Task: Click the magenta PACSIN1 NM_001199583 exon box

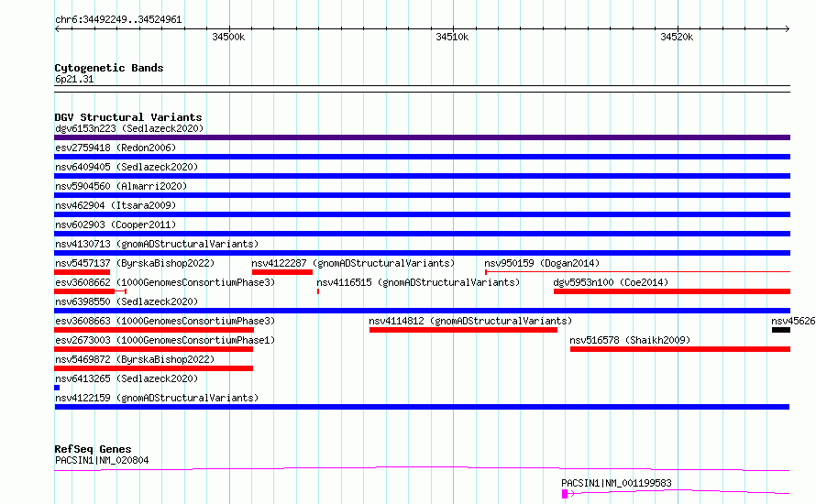Action: [565, 494]
